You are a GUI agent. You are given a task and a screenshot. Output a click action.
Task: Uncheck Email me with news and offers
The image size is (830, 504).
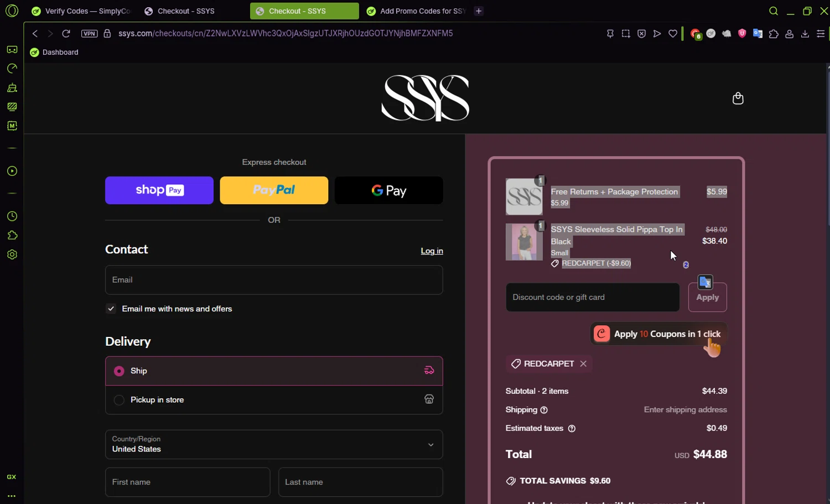pos(111,309)
